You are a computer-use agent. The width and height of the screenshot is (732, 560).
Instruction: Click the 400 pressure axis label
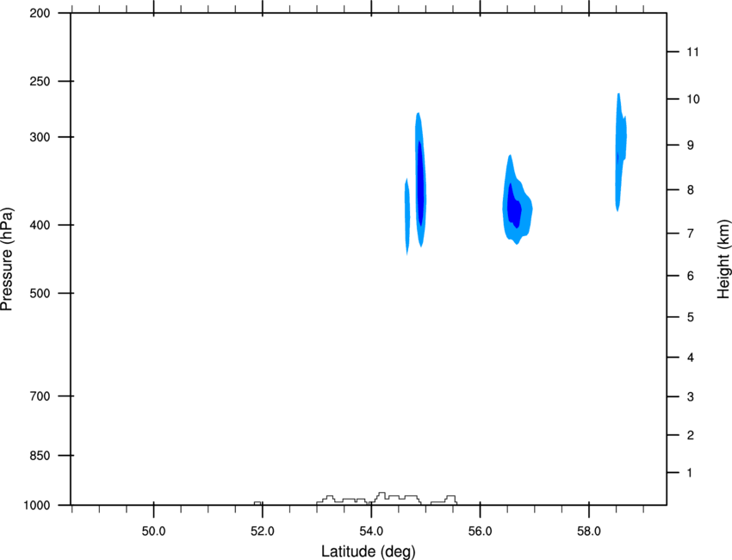point(40,225)
